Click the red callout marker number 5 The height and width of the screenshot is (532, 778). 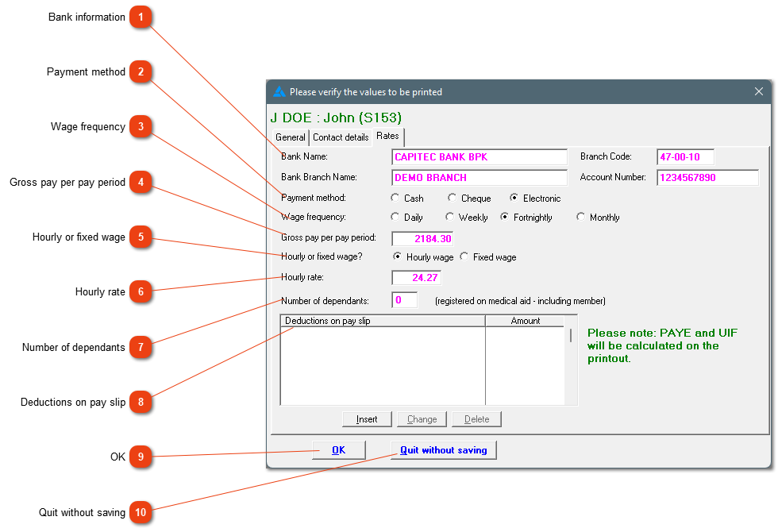(141, 237)
